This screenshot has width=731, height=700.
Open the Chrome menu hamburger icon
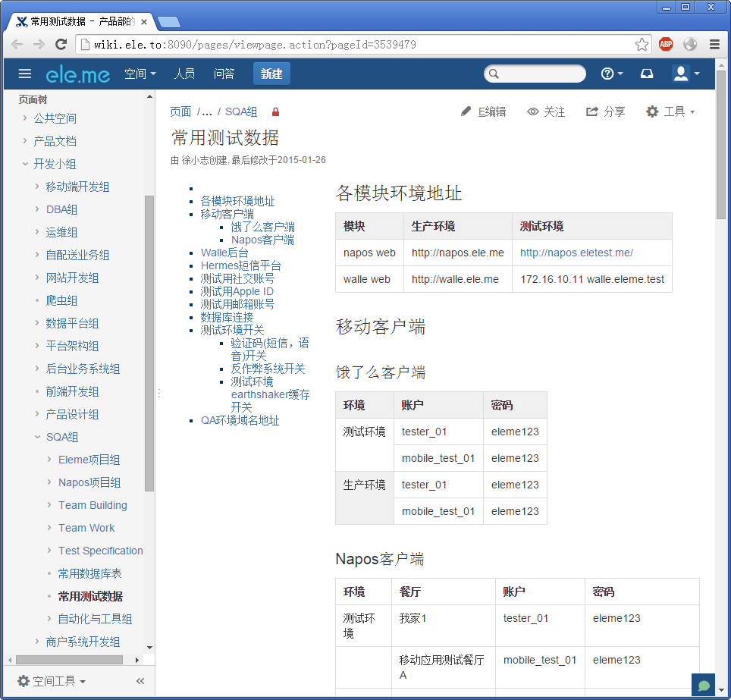pos(714,44)
